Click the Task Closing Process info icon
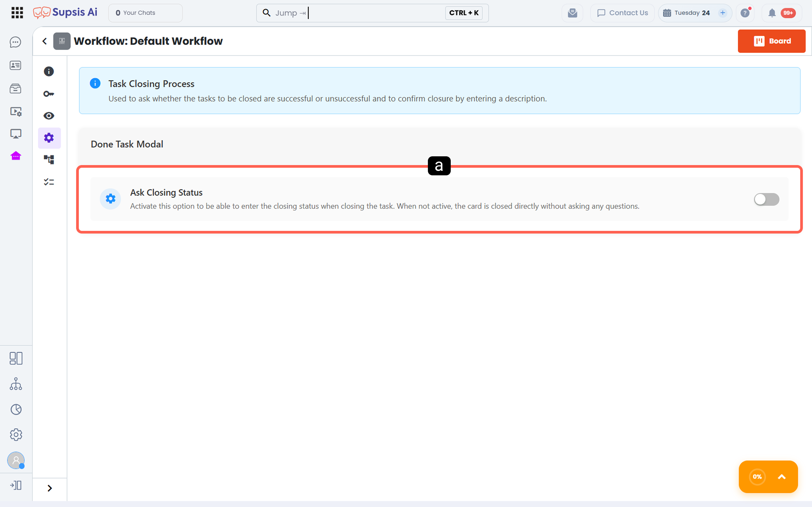This screenshot has height=507, width=812. pyautogui.click(x=95, y=83)
